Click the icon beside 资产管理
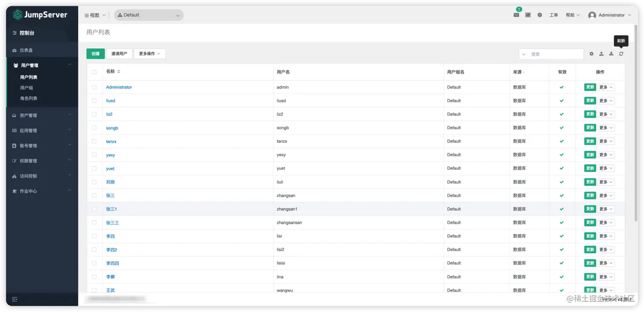Image resolution: width=644 pixels, height=312 pixels. pyautogui.click(x=14, y=115)
